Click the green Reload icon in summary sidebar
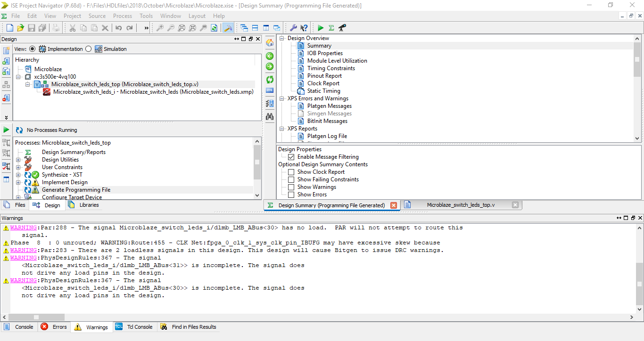Viewport: 644px width, 341px height. coord(270,79)
